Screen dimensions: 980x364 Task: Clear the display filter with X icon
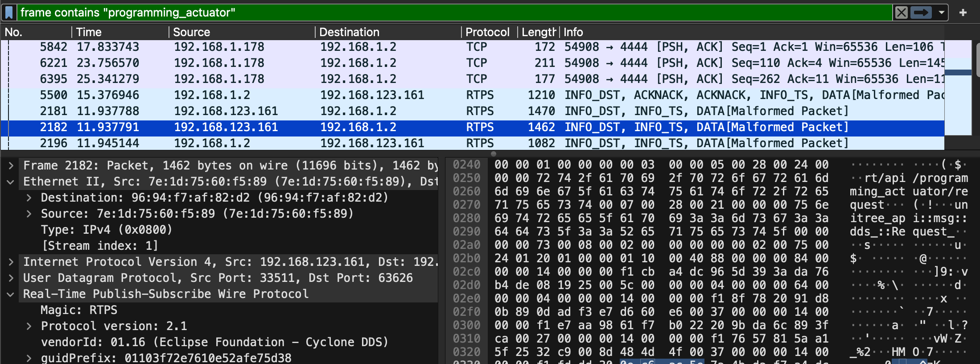click(x=901, y=12)
